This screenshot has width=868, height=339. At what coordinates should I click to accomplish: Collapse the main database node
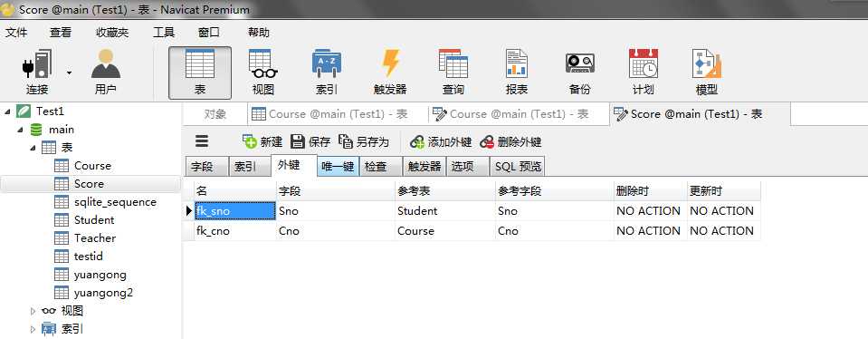[21, 130]
